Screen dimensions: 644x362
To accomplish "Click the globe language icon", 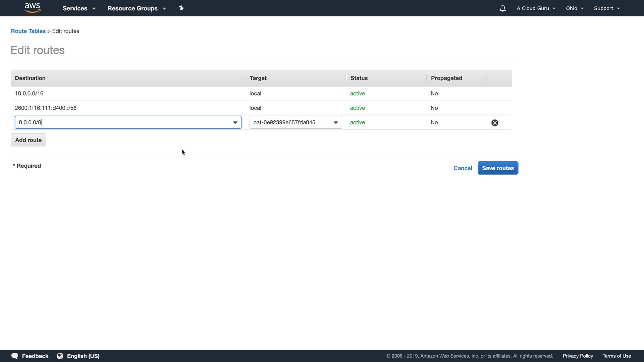I will 60,356.
